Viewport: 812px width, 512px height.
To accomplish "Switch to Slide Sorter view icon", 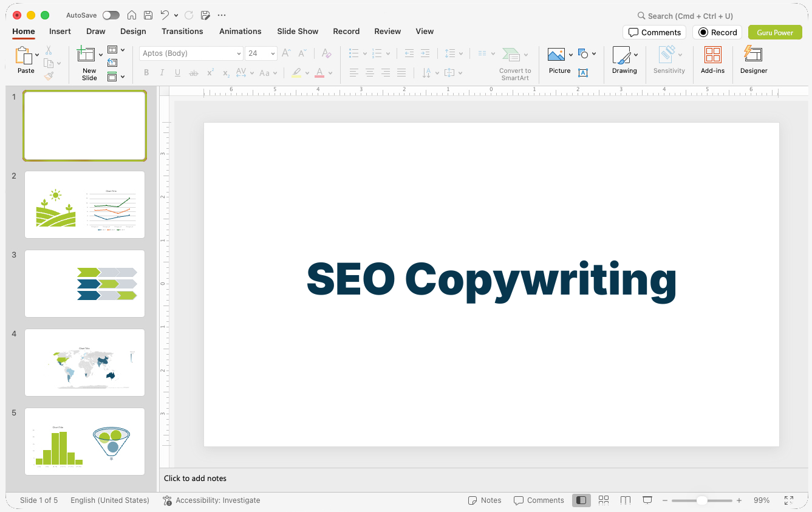I will tap(604, 500).
